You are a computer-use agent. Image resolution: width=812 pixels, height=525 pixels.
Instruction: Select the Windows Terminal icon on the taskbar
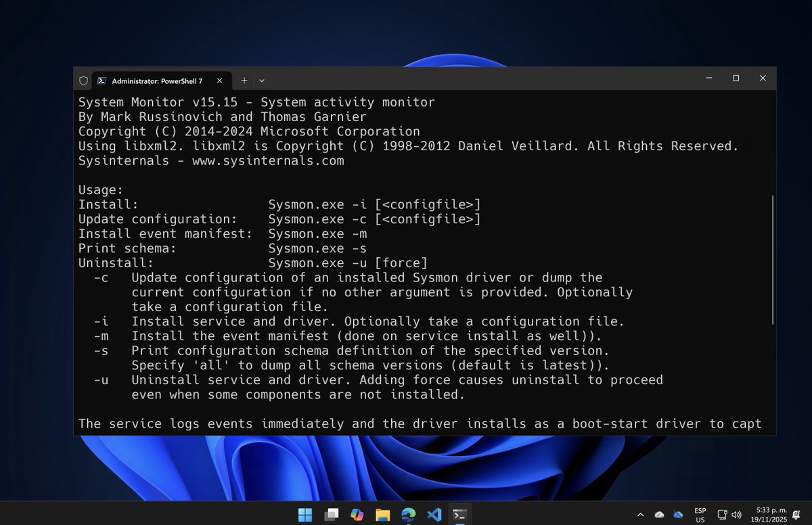click(x=459, y=515)
